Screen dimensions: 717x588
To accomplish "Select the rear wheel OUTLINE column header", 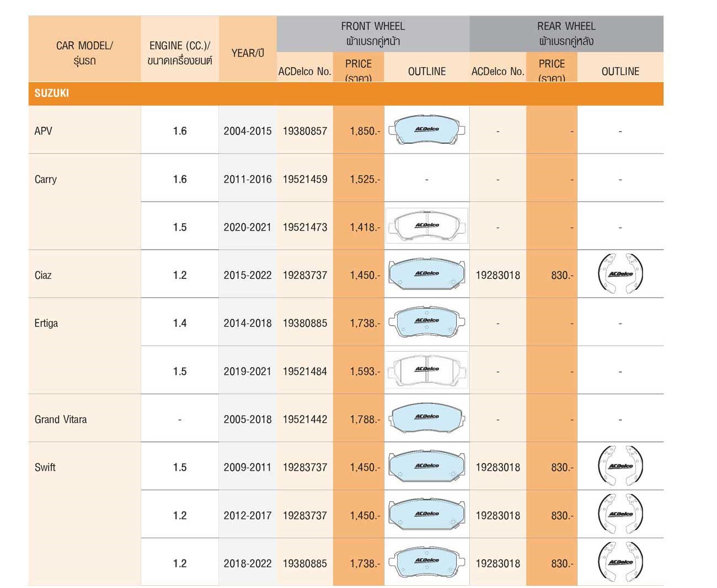I will pos(620,71).
